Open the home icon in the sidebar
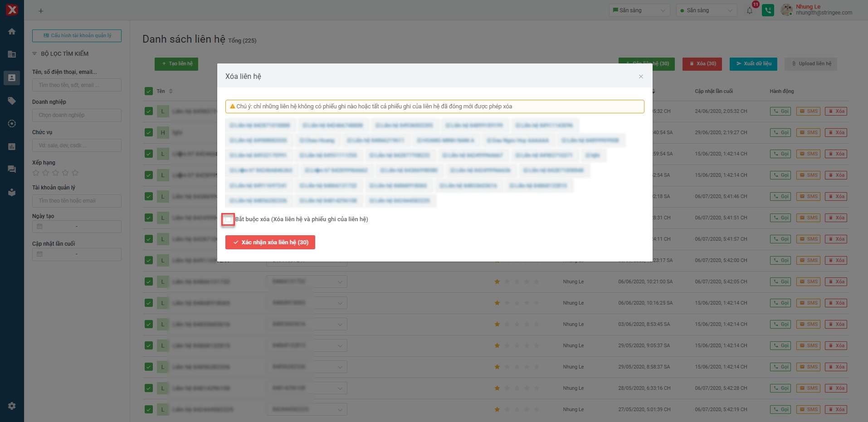 (12, 31)
